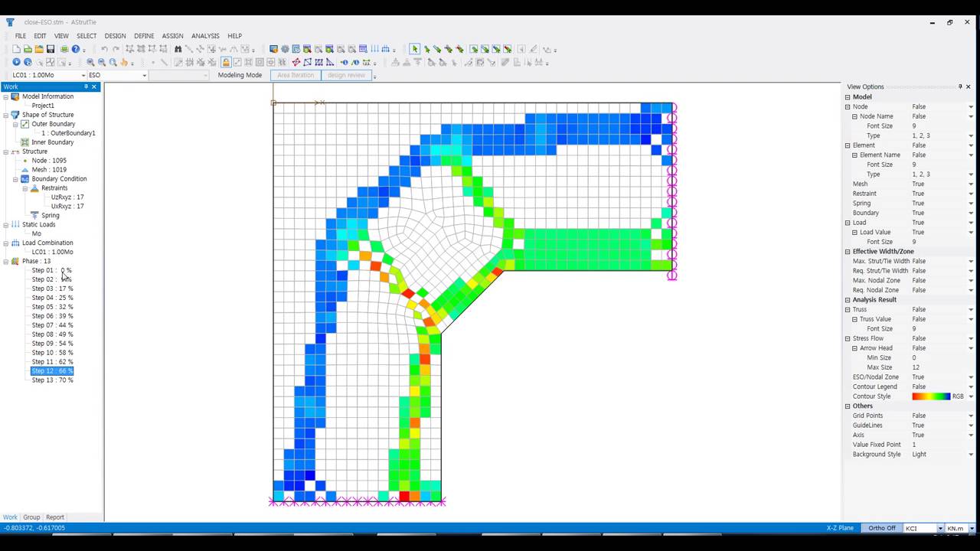The height and width of the screenshot is (551, 980).
Task: Open the ASSIGN menu
Action: click(172, 36)
